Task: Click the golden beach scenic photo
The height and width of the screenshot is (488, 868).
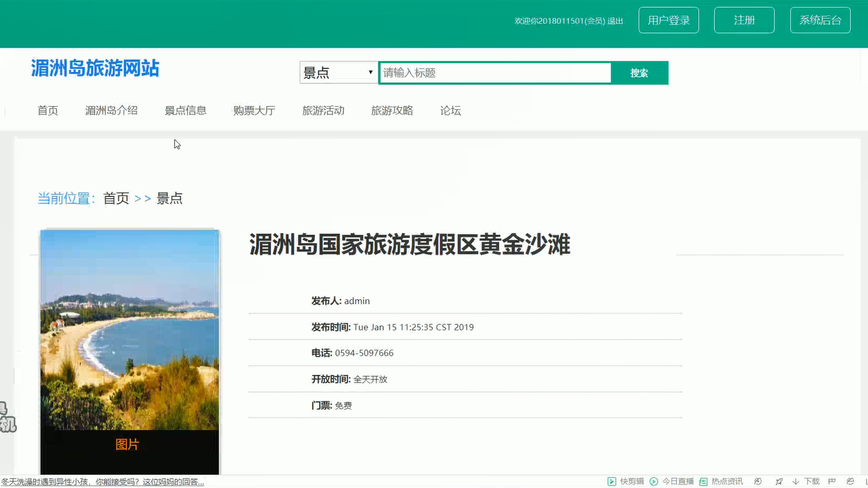Action: pos(130,330)
